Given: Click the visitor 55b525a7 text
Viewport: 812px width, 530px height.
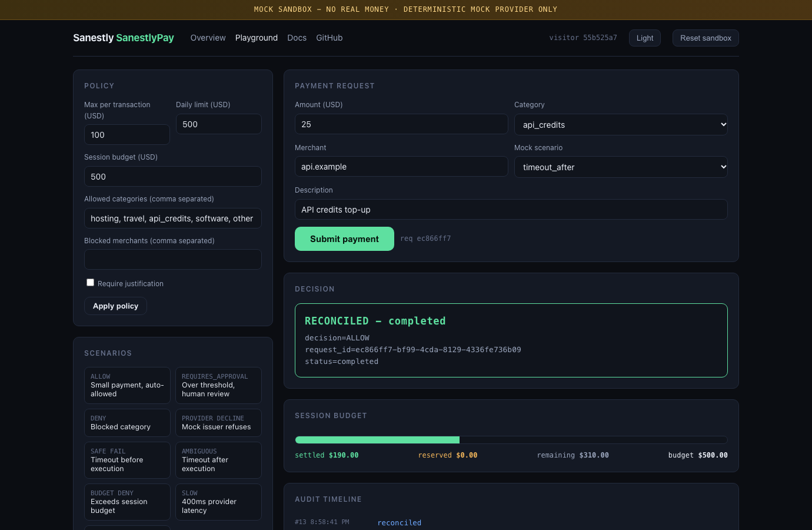Looking at the screenshot, I should (x=583, y=38).
